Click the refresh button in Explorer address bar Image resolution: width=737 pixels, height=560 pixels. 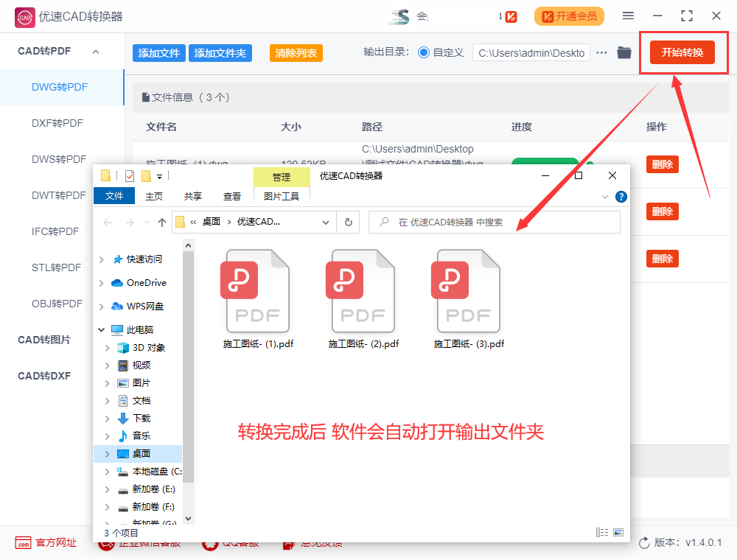coord(349,223)
